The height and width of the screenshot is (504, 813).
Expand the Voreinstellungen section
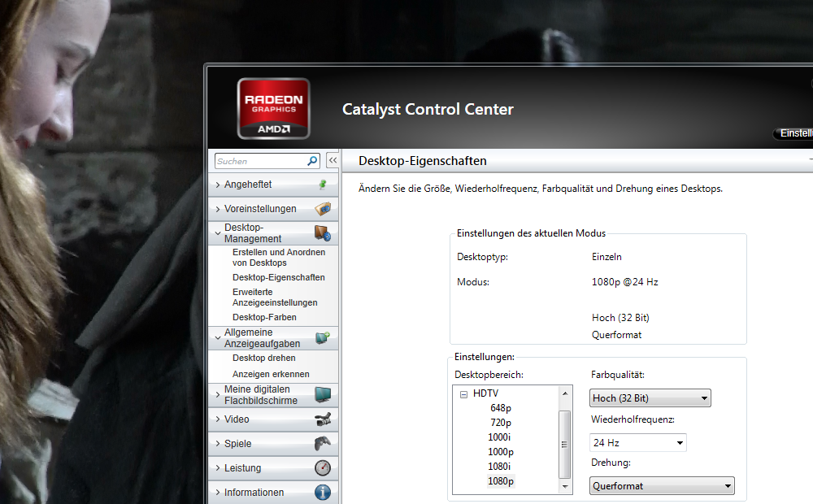[218, 209]
